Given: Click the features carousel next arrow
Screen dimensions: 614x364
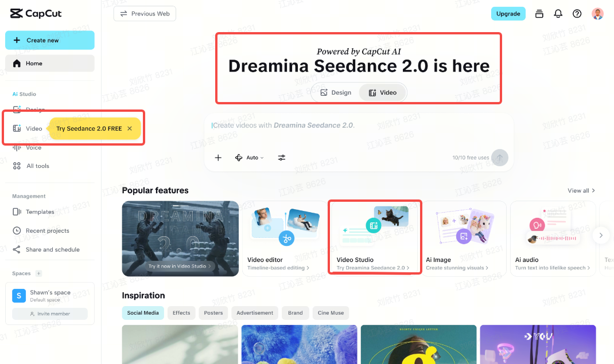Looking at the screenshot, I should (x=601, y=236).
